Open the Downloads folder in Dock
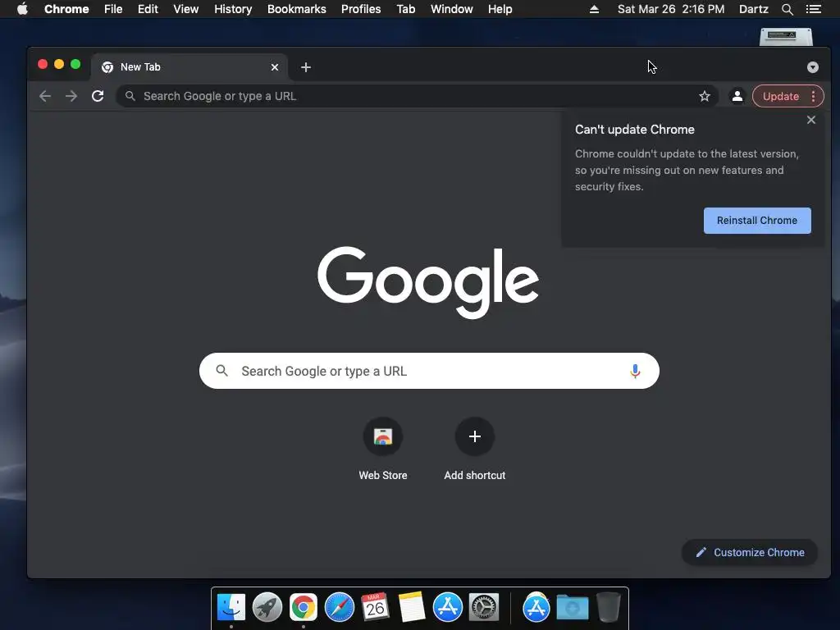The width and height of the screenshot is (840, 630). tap(572, 608)
